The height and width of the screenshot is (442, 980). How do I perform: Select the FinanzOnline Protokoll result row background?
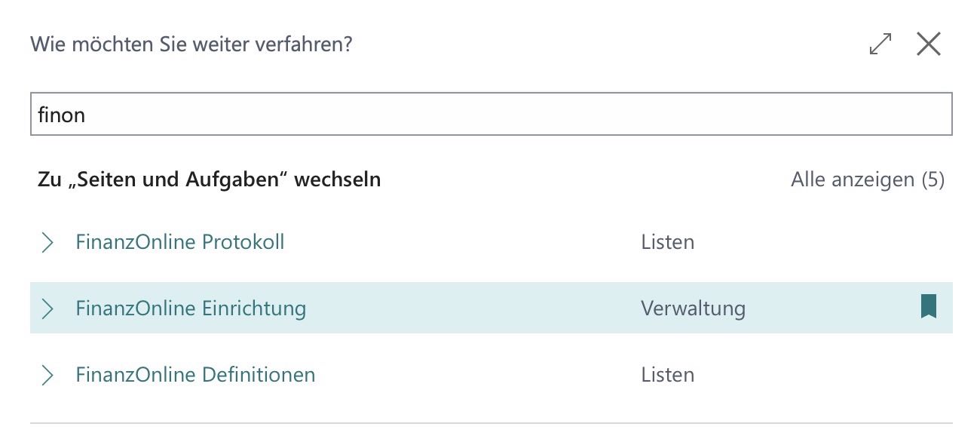pos(492,242)
